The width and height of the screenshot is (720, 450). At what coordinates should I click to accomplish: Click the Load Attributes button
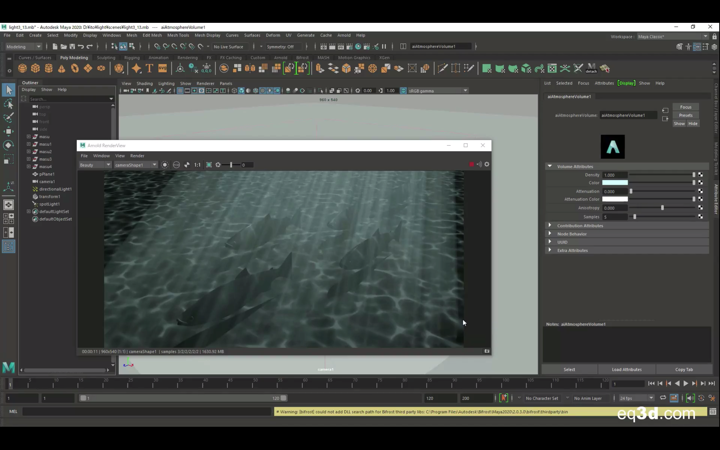pyautogui.click(x=626, y=369)
